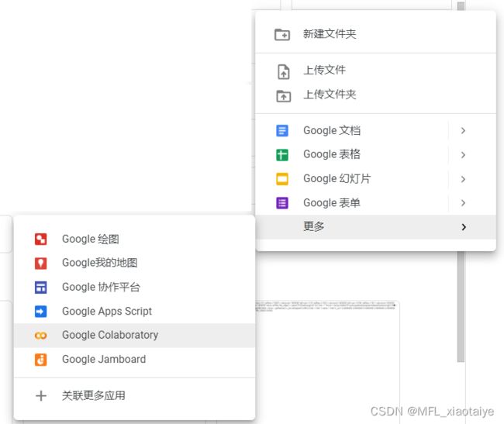The image size is (504, 424).
Task: Click the Google My Maps pin icon
Action: pyautogui.click(x=41, y=263)
